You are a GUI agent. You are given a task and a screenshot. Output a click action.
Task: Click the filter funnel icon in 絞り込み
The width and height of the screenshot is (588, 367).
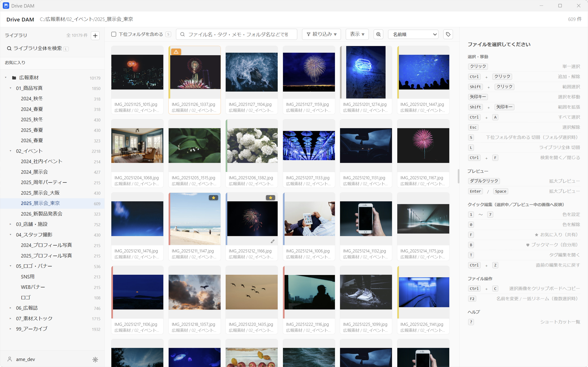pos(308,34)
